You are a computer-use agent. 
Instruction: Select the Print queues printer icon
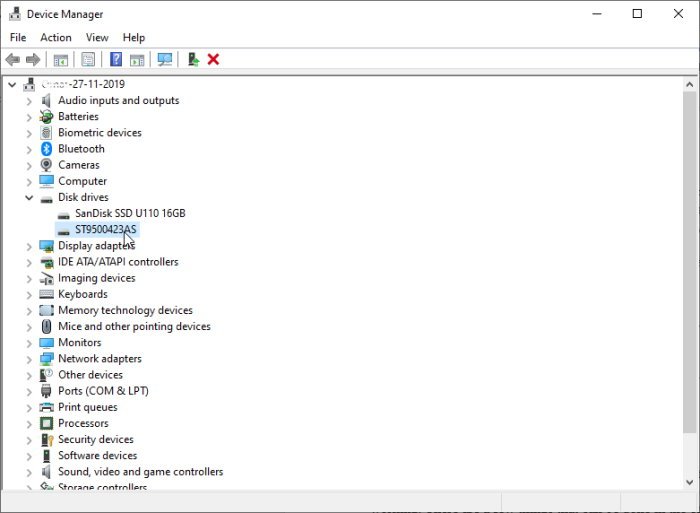(x=46, y=407)
